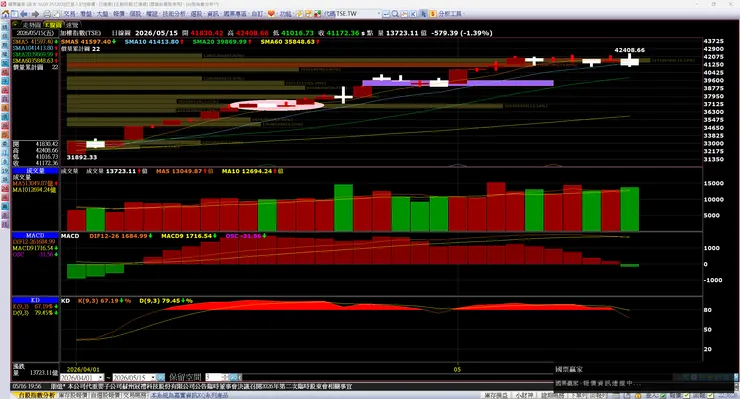Click the MACD9 1716.54 label
Screen dimensions: 740x399
186,236
